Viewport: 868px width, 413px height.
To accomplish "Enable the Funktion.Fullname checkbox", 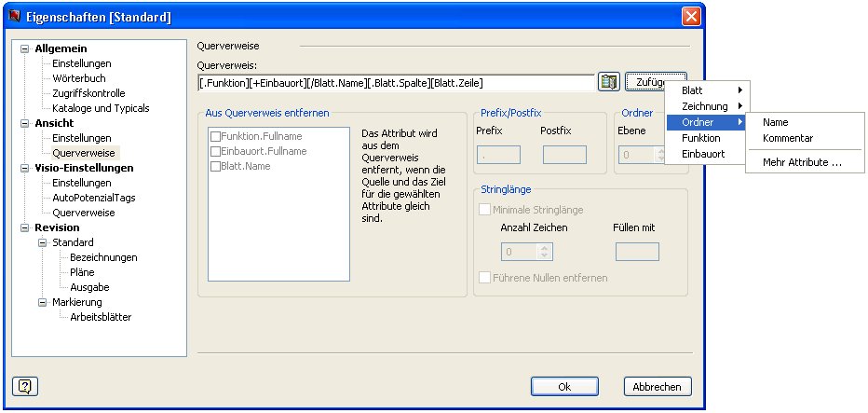I will pos(215,136).
